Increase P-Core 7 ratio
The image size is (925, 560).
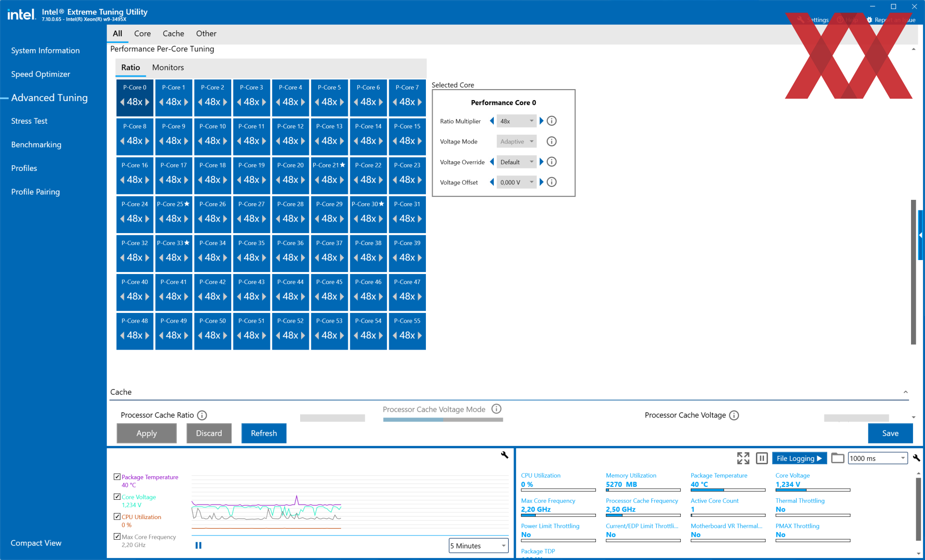[420, 102]
